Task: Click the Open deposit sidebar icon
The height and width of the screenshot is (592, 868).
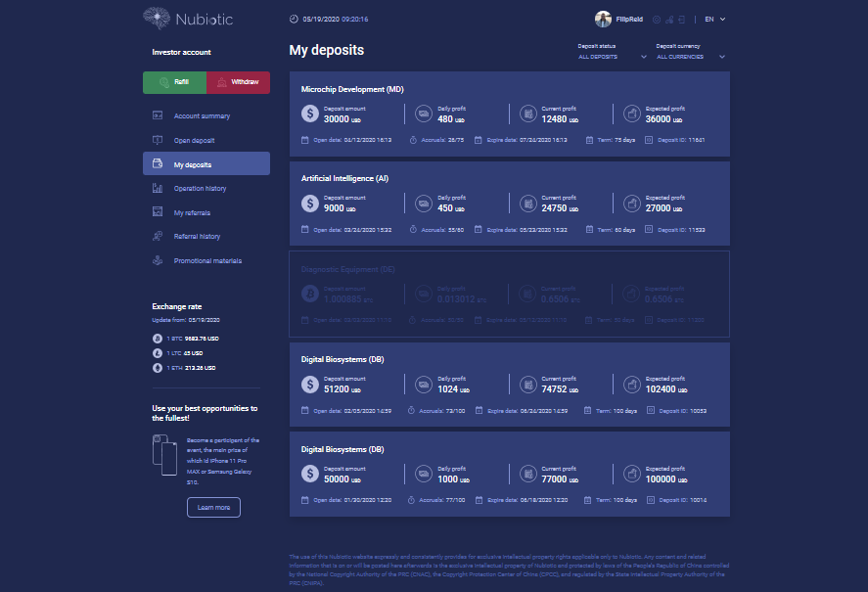Action: pyautogui.click(x=158, y=140)
